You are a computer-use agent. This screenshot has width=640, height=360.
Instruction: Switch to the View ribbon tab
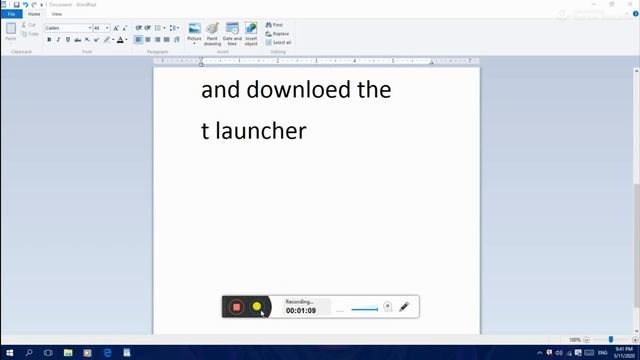56,14
